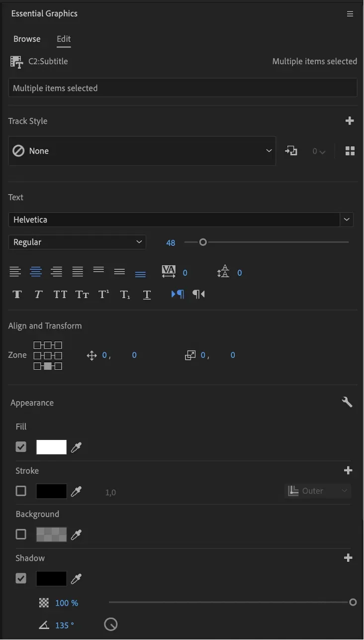The width and height of the screenshot is (364, 640).
Task: Click the C2:Subtitle track icon
Action: pyautogui.click(x=16, y=62)
